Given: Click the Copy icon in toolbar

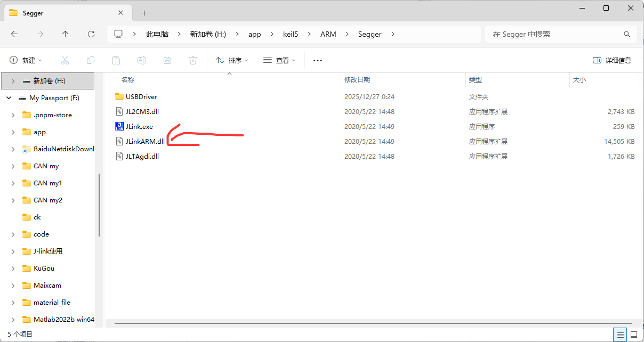Looking at the screenshot, I should click(91, 60).
